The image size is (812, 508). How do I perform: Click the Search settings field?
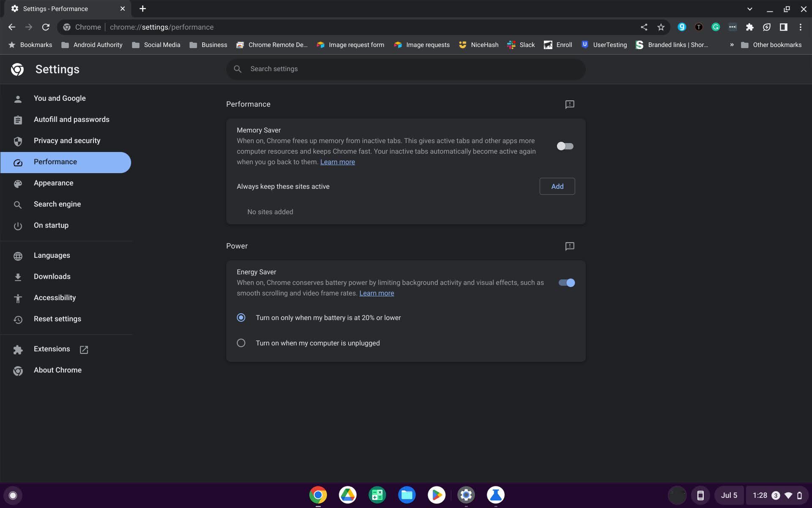point(406,69)
